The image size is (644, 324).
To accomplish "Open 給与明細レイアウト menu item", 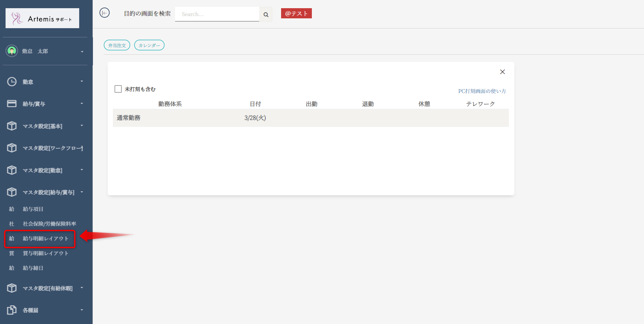I will coord(45,238).
